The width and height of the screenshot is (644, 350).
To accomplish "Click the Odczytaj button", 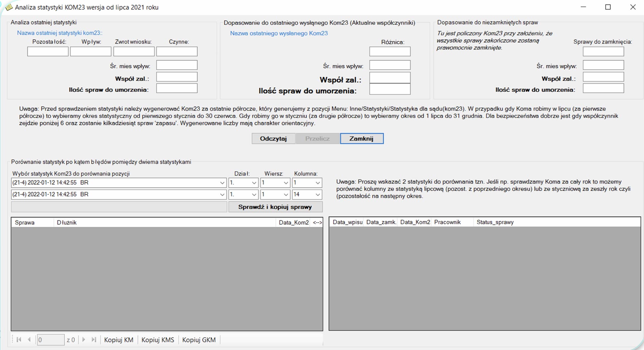I will click(274, 138).
